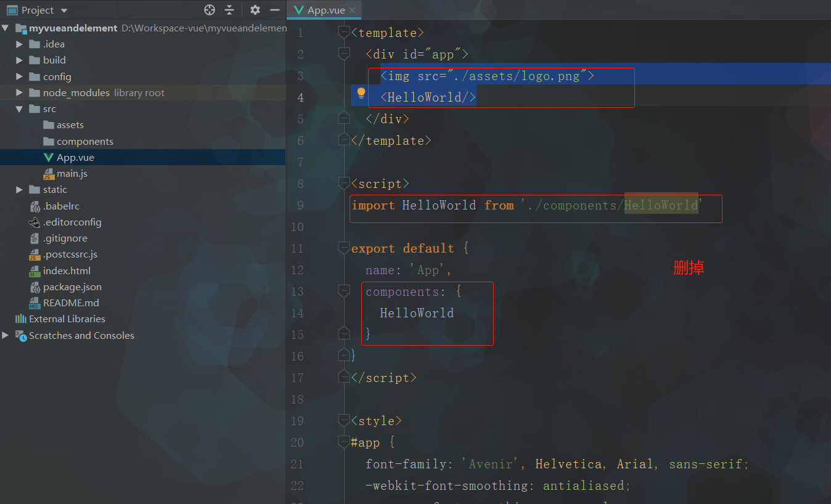This screenshot has height=504, width=831.
Task: Fold the template block at line 1
Action: [x=345, y=33]
